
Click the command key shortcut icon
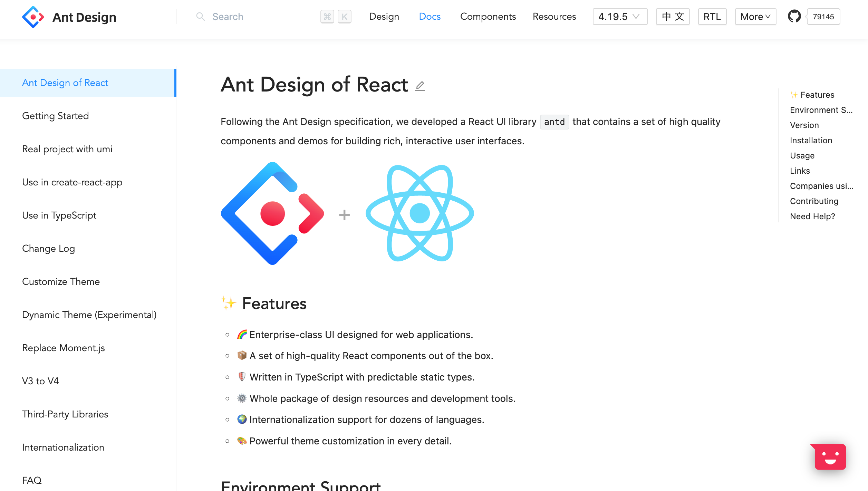[x=327, y=17]
